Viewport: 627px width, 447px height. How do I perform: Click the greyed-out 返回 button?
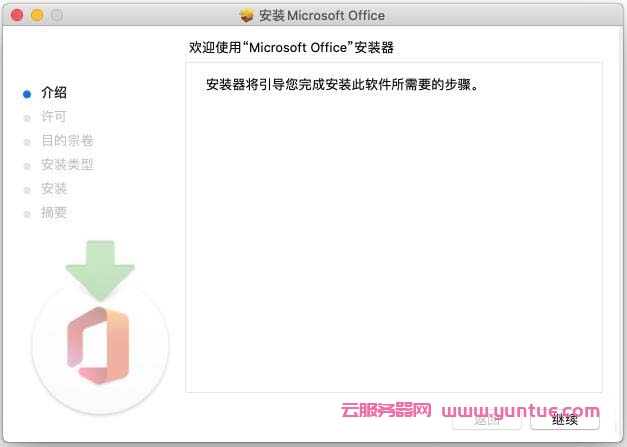pos(487,420)
